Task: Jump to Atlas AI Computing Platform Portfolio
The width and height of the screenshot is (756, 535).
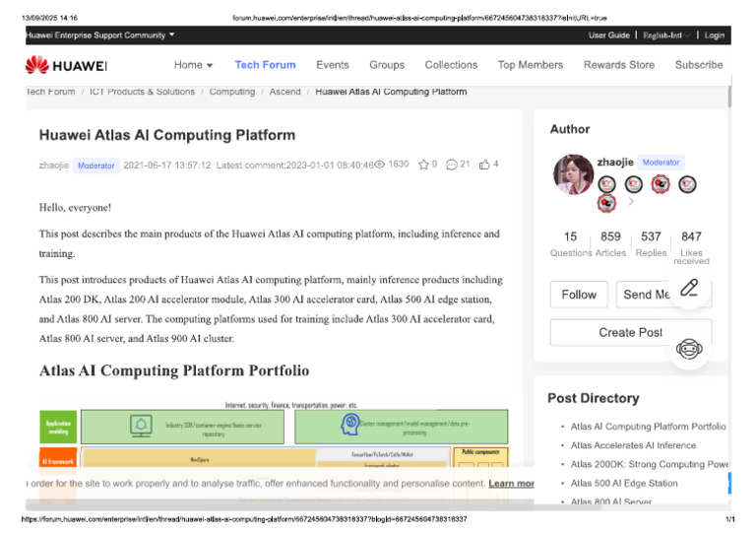Action: coord(648,427)
